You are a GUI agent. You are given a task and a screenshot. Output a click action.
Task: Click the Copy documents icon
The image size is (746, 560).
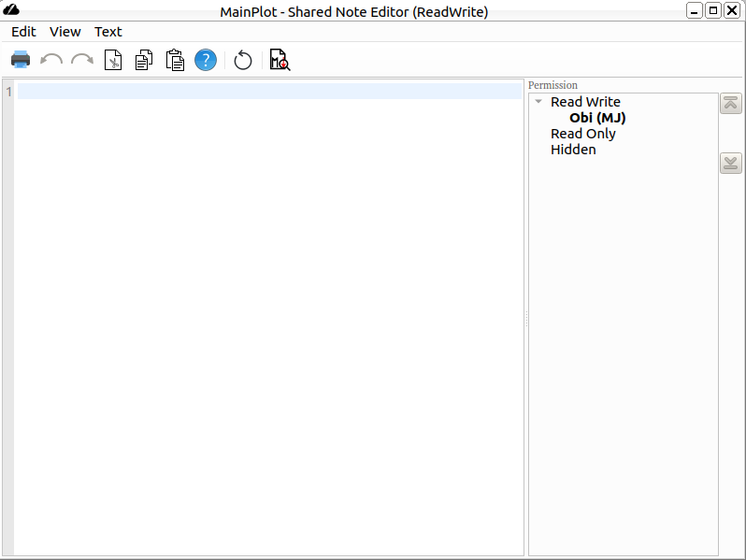coord(143,60)
